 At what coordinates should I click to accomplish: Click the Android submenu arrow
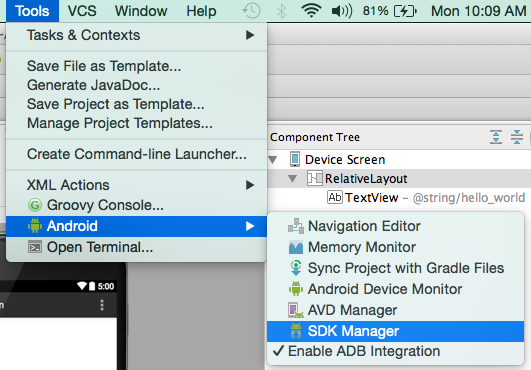click(250, 226)
